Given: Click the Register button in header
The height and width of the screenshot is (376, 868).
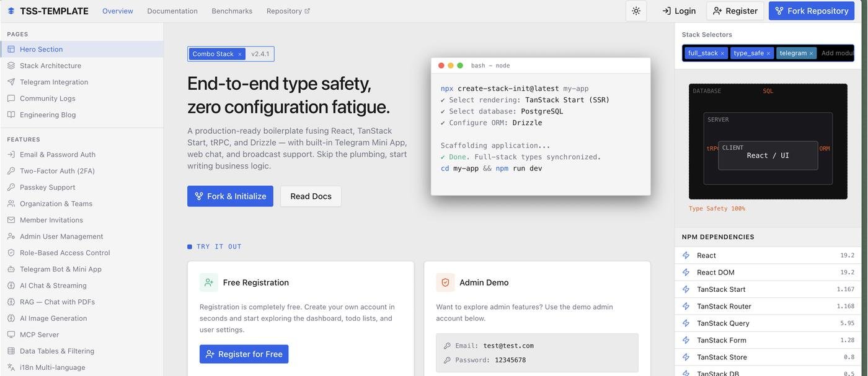Looking at the screenshot, I should 735,11.
